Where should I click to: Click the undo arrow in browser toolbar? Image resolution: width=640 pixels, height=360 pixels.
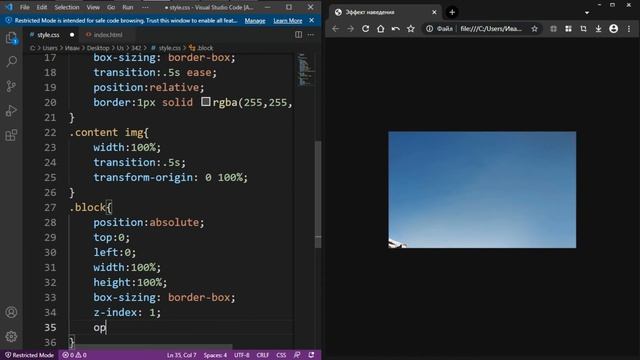pyautogui.click(x=396, y=29)
